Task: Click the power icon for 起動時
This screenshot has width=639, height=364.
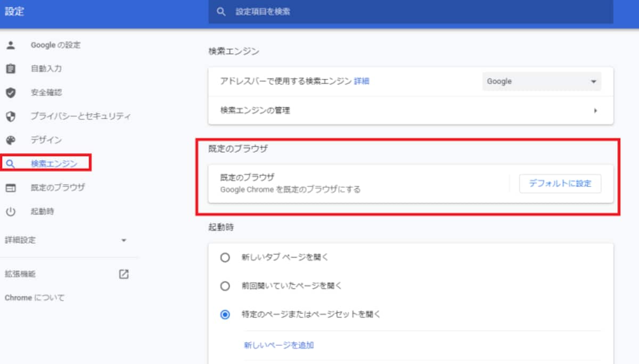Action: tap(11, 211)
